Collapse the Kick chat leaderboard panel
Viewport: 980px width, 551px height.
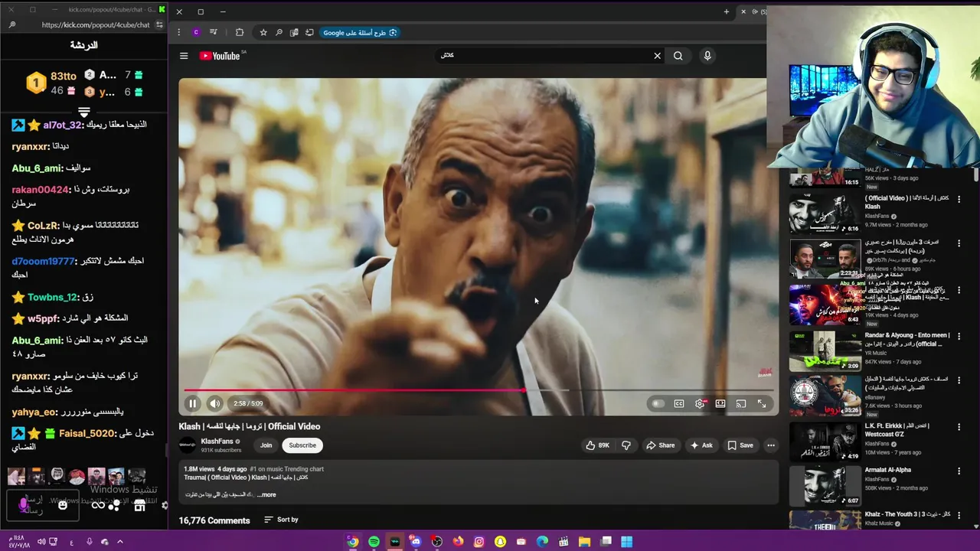pyautogui.click(x=84, y=112)
